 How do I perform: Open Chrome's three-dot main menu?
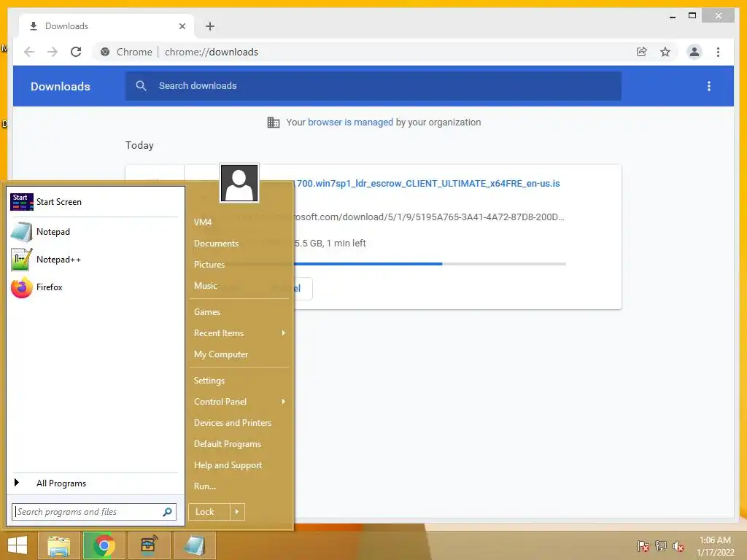point(718,52)
